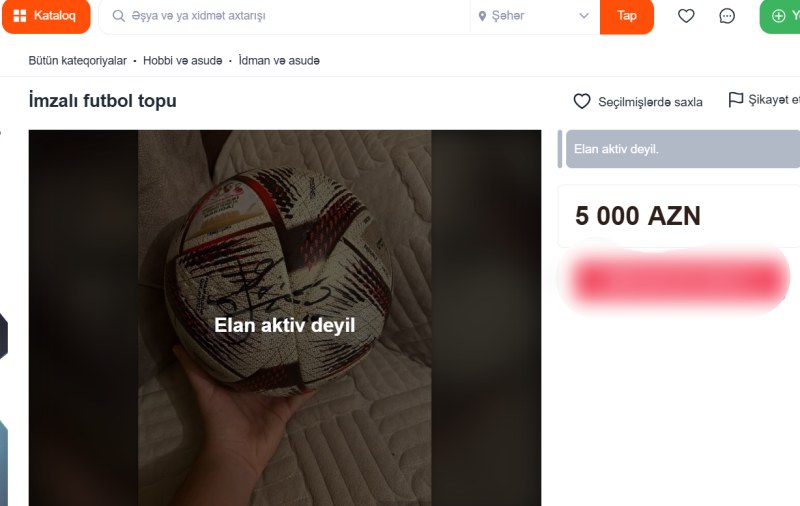Click the search magnifier icon

click(x=118, y=16)
